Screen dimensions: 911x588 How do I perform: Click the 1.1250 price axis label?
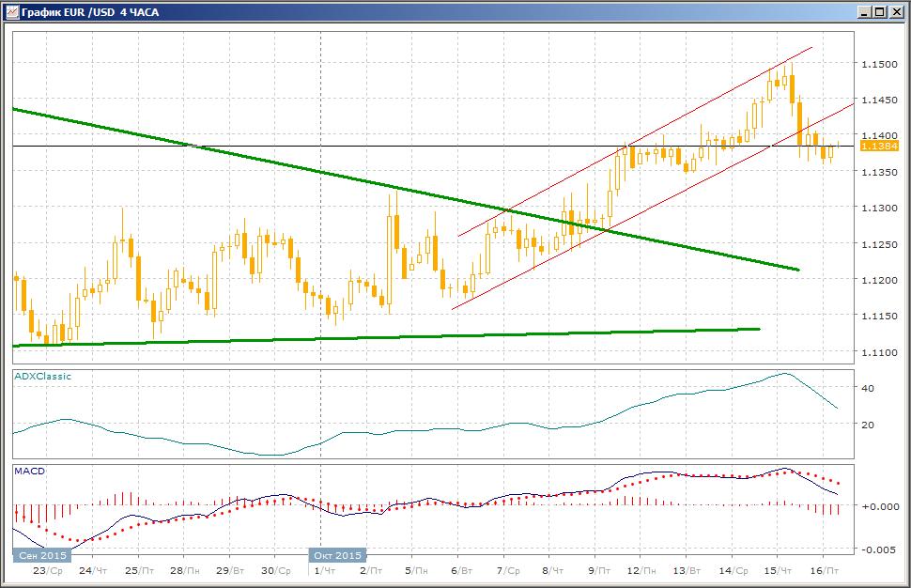coord(878,244)
